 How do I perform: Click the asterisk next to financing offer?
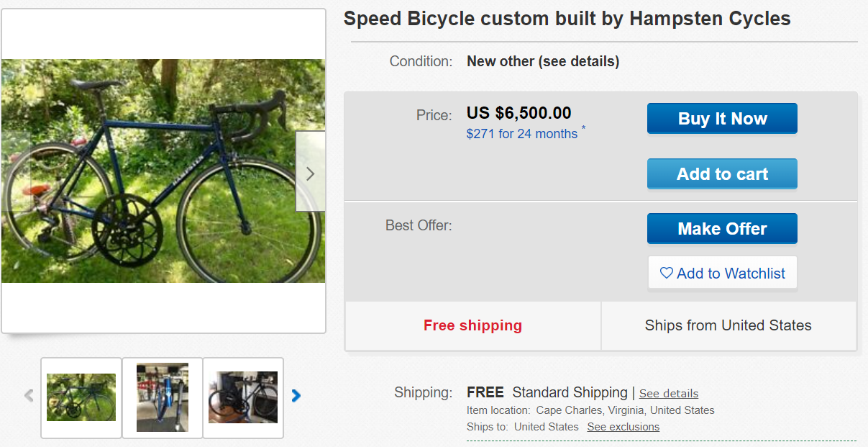(583, 129)
